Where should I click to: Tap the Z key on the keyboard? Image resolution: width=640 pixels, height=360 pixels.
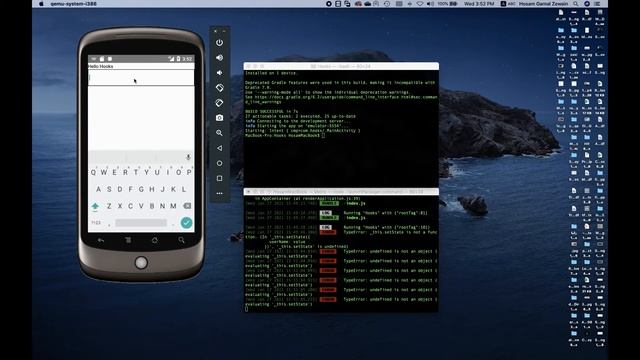(x=109, y=206)
